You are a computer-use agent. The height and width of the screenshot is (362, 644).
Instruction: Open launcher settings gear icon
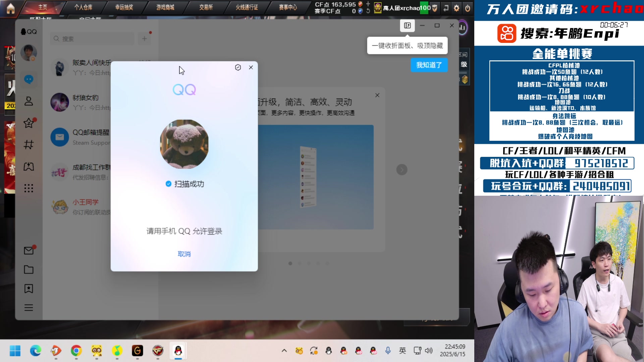pyautogui.click(x=457, y=8)
